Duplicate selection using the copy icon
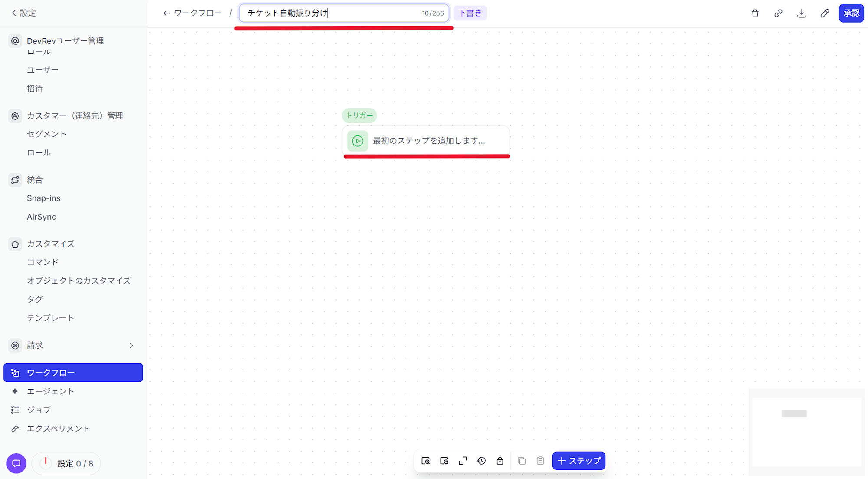Viewport: 868px width, 479px height. [522, 461]
